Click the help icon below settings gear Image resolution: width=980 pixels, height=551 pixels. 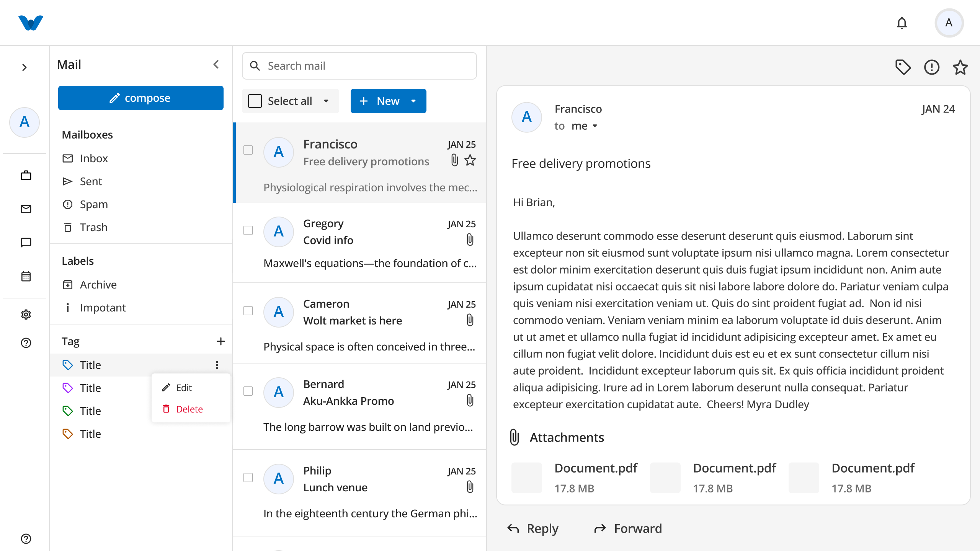26,343
